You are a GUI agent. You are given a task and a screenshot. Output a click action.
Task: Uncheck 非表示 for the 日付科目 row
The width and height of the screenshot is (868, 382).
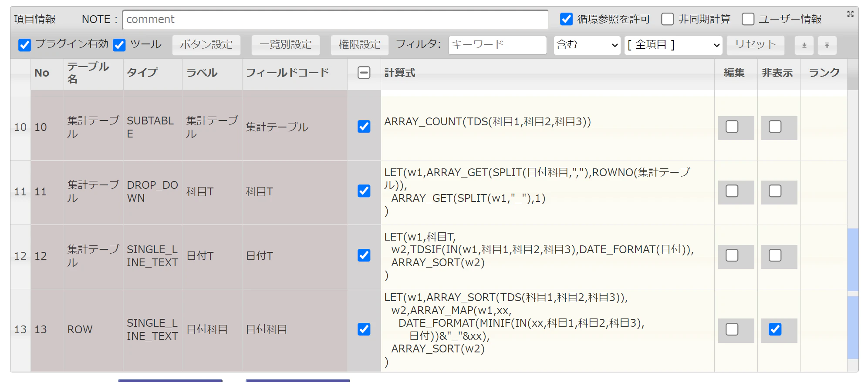click(x=775, y=329)
